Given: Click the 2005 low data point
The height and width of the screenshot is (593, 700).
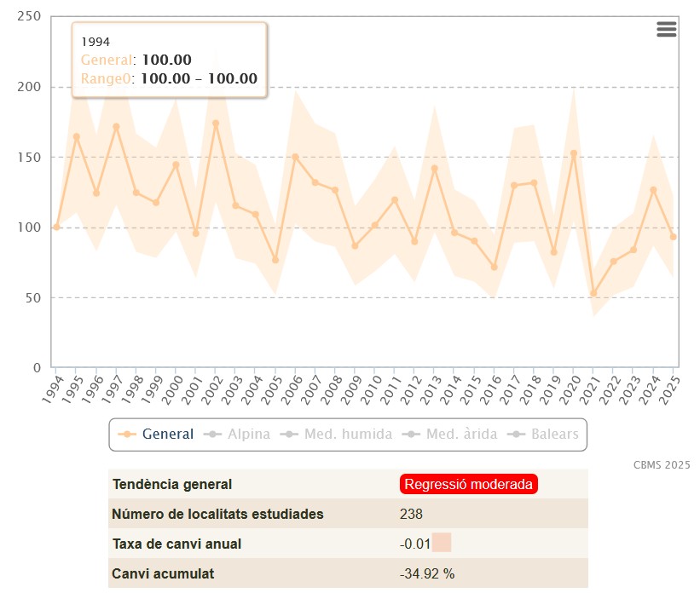Looking at the screenshot, I should click(x=275, y=260).
